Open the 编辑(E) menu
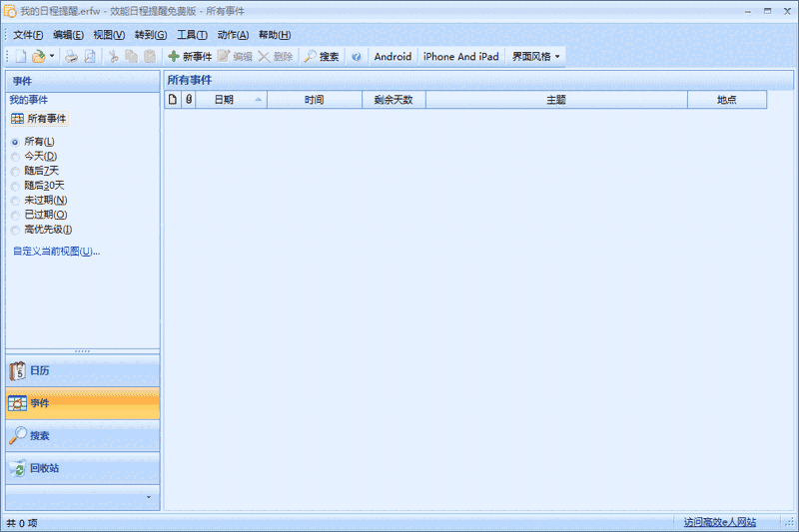The image size is (799, 532). (x=68, y=35)
